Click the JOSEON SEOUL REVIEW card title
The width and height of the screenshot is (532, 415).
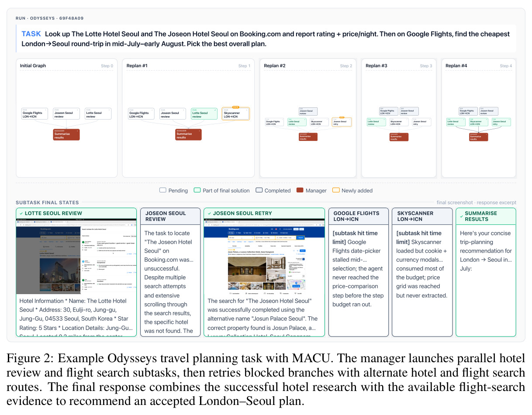[166, 216]
